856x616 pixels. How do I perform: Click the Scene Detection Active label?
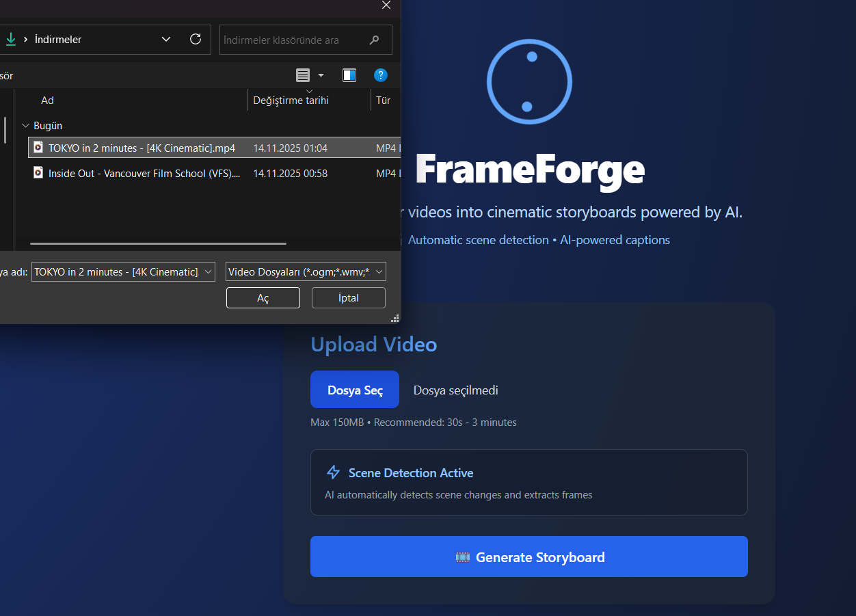pyautogui.click(x=411, y=473)
